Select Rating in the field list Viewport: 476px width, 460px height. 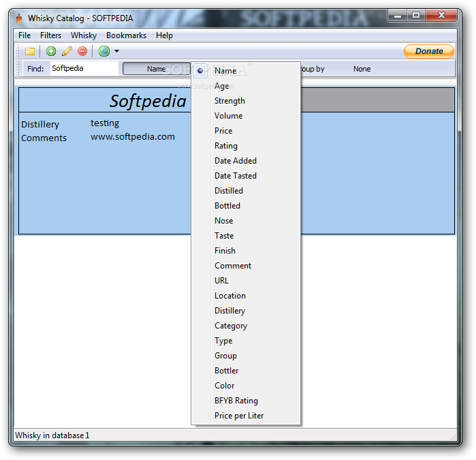coord(247,146)
